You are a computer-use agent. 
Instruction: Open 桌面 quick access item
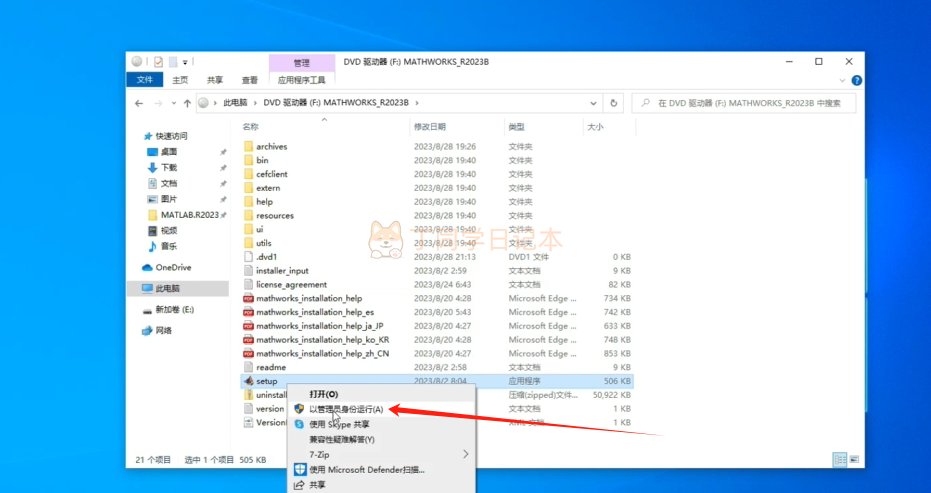169,152
